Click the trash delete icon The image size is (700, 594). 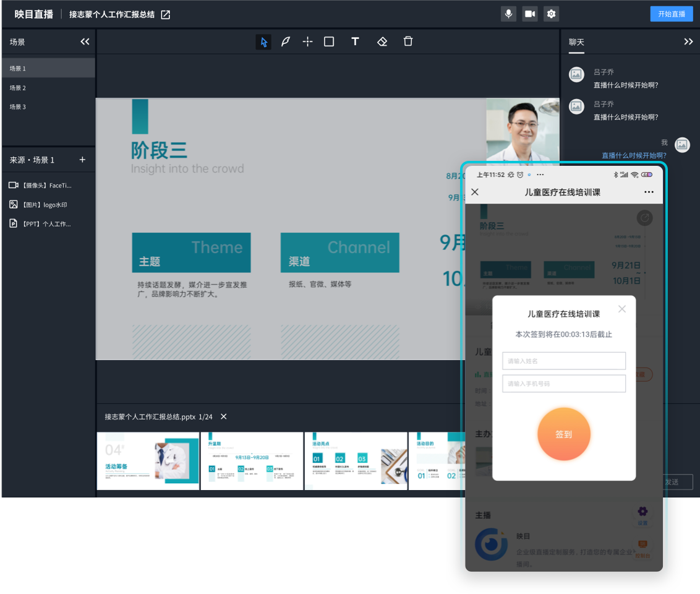coord(408,41)
